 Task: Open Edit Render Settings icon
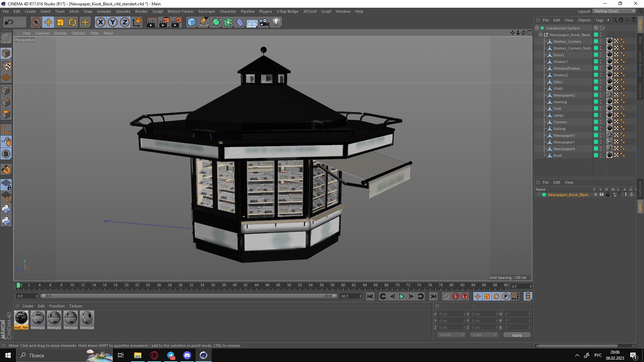click(x=176, y=22)
